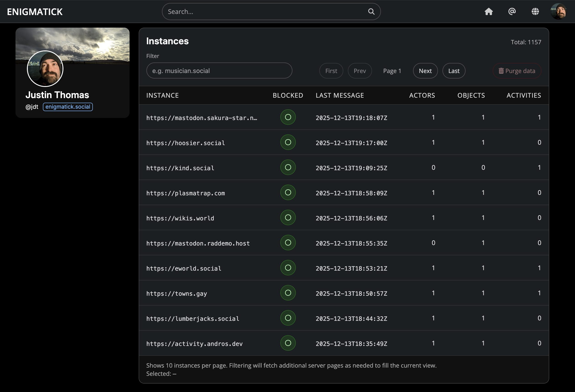The height and width of the screenshot is (392, 575).
Task: Click the Purge data trash button
Action: [x=517, y=71]
